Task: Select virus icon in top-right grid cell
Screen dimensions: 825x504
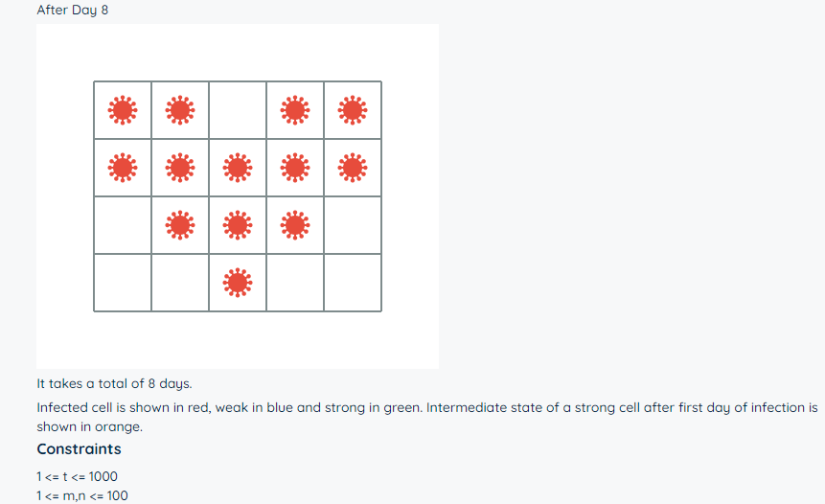Action: pyautogui.click(x=353, y=110)
